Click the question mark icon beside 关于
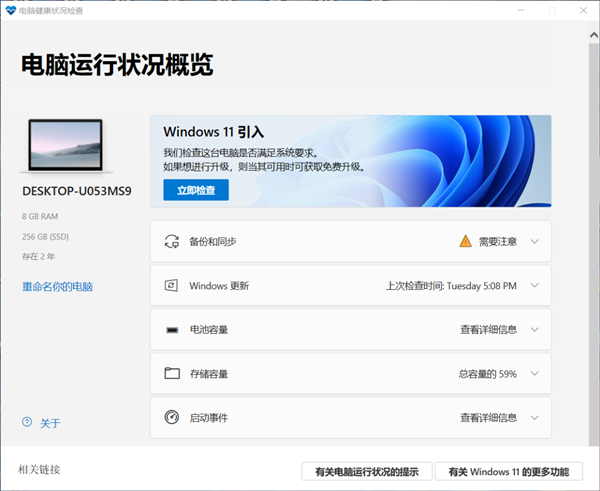The width and height of the screenshot is (600, 491). tap(27, 422)
